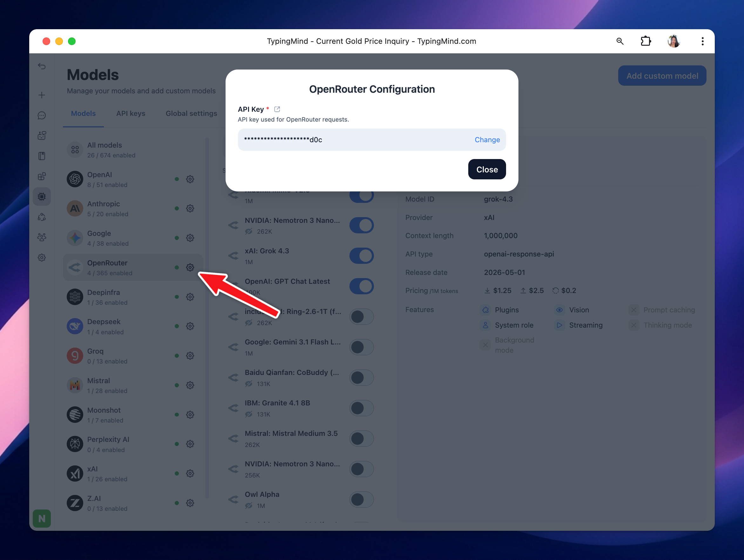Open the external link icon beside API Key
This screenshot has height=560, width=744.
pos(277,109)
